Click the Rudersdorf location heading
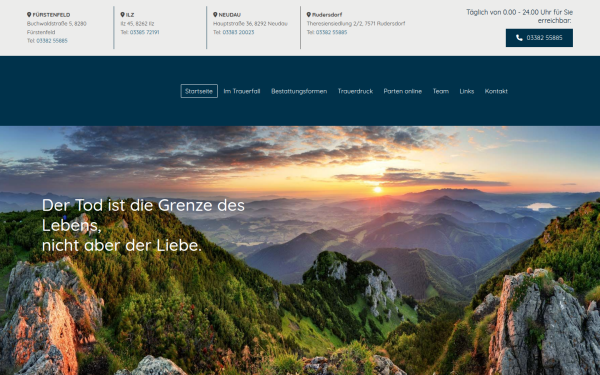Image resolution: width=600 pixels, height=375 pixels. tap(327, 15)
